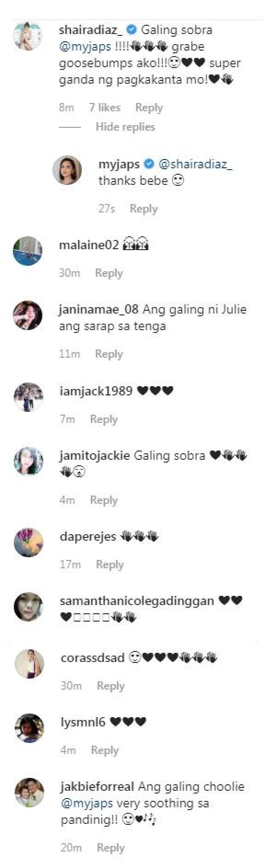
Task: Reply to corassdsad comment
Action: pyautogui.click(x=111, y=686)
